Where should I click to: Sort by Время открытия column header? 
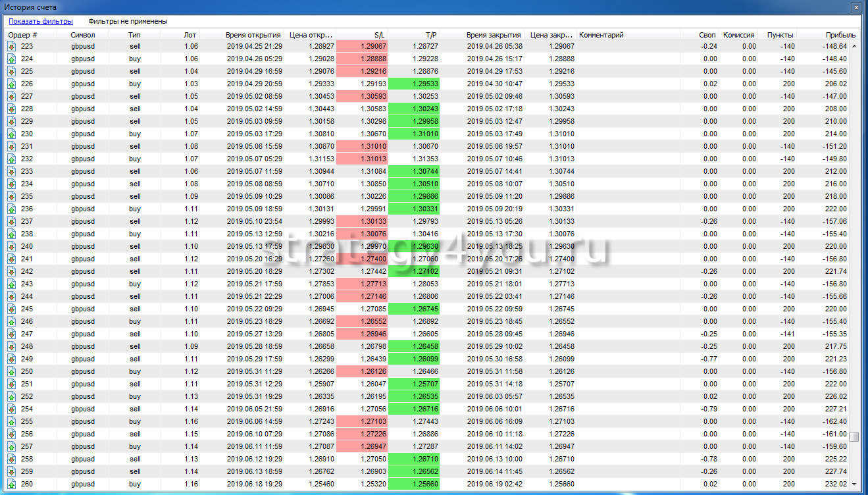coord(253,35)
